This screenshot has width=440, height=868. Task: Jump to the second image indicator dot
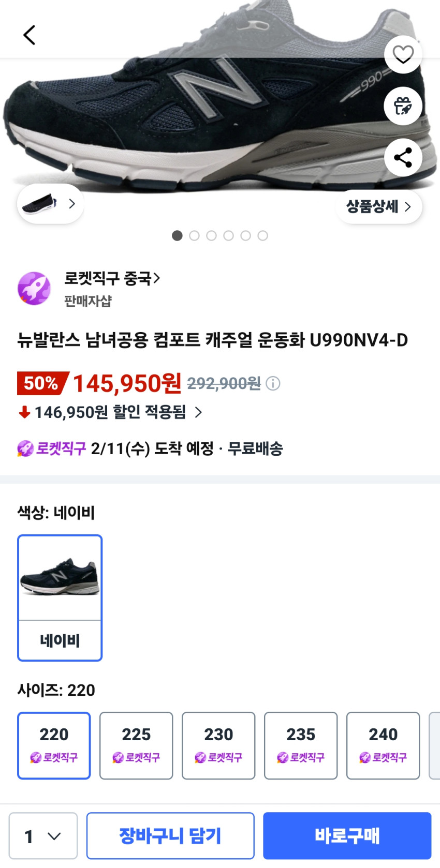pyautogui.click(x=194, y=236)
